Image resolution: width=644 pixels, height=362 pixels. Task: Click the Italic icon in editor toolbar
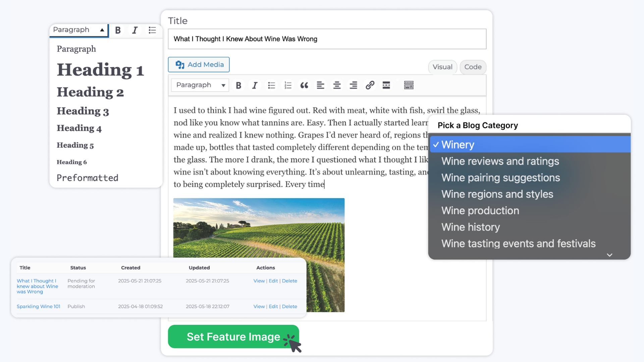click(255, 85)
